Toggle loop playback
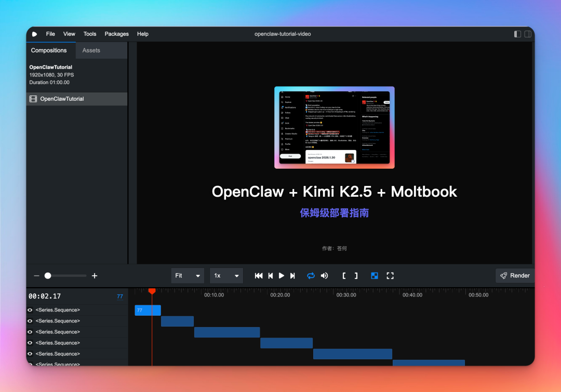The image size is (561, 392). tap(311, 276)
